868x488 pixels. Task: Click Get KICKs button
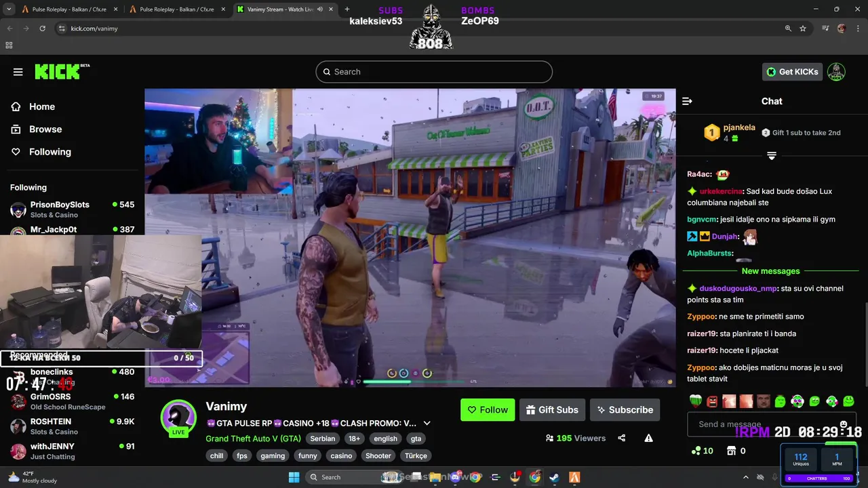pyautogui.click(x=792, y=72)
